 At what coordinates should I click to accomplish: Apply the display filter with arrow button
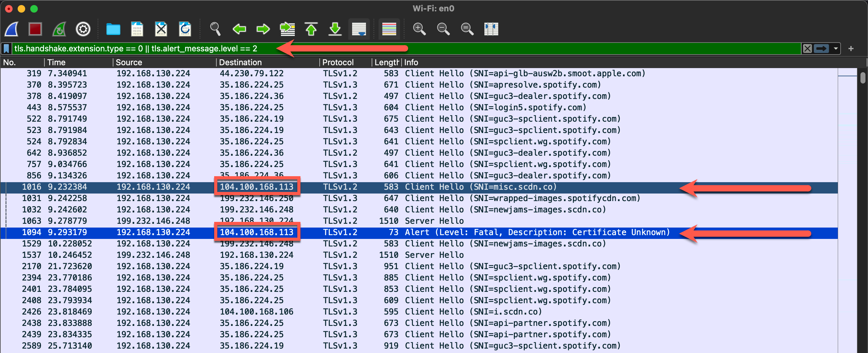(821, 48)
